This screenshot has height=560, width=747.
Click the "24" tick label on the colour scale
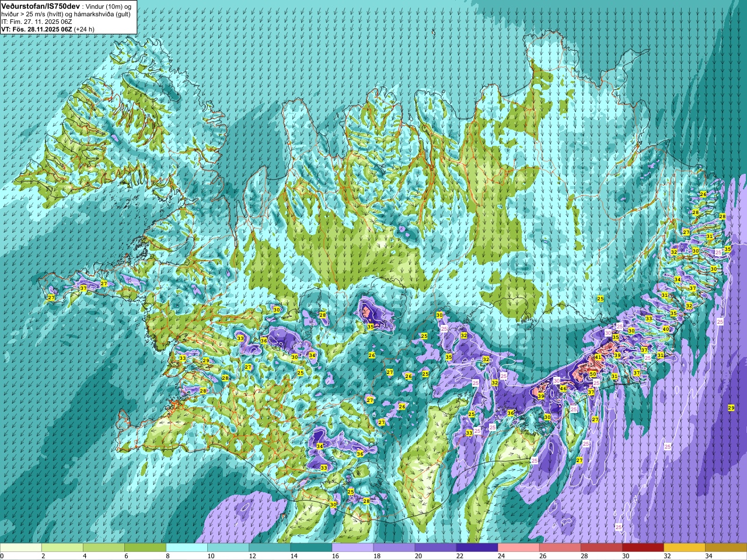pos(501,556)
